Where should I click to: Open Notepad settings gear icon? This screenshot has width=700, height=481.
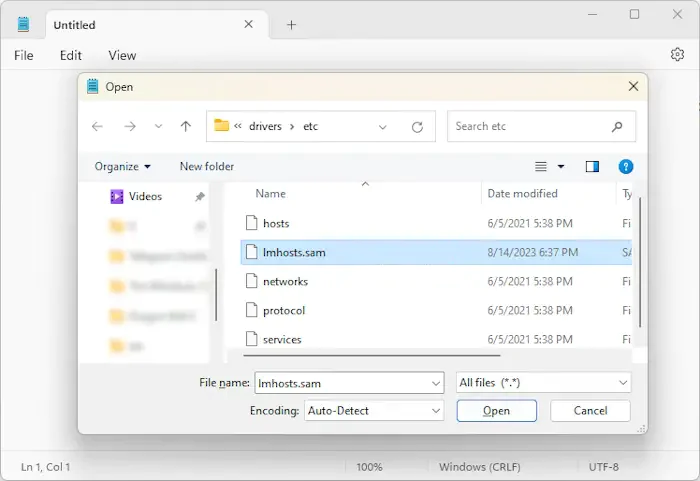pos(677,54)
